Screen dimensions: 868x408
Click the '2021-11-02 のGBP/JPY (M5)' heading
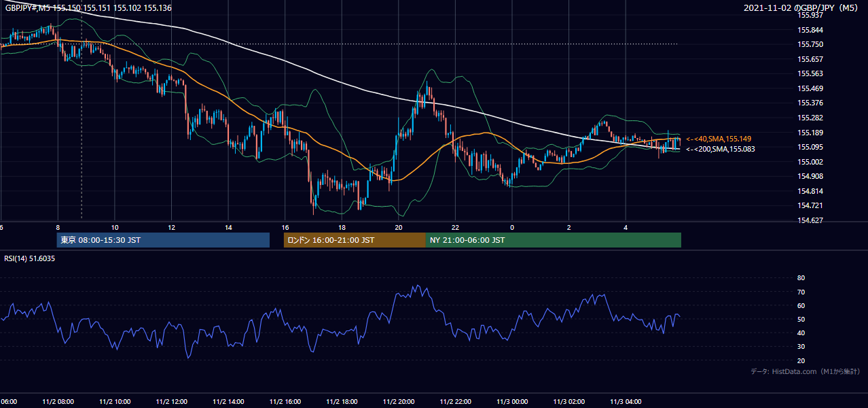point(801,7)
